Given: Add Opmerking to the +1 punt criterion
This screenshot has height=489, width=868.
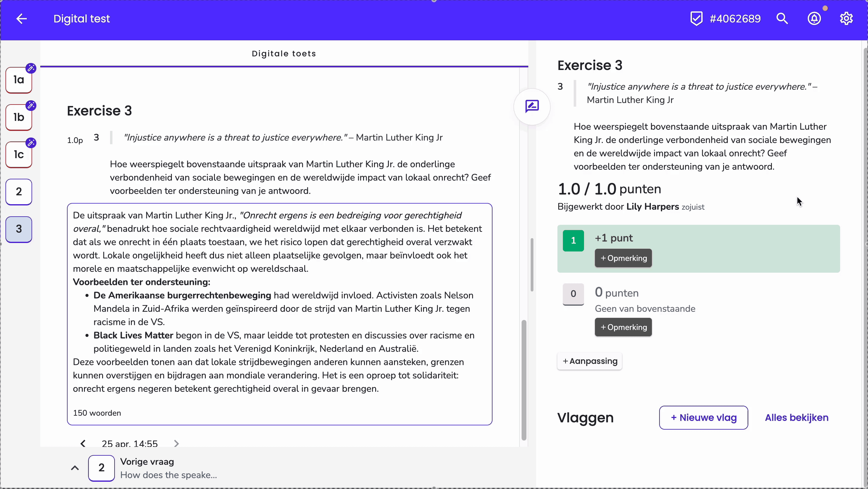Looking at the screenshot, I should pyautogui.click(x=623, y=258).
